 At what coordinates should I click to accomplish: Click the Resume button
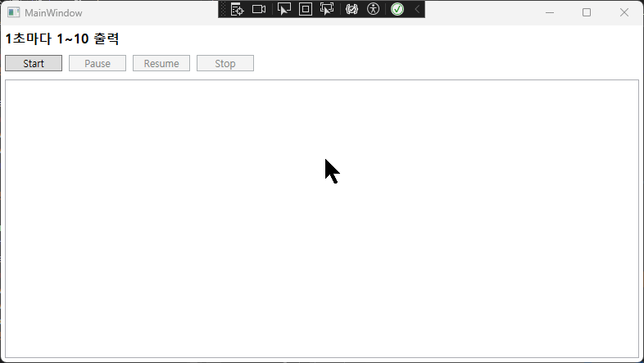[x=161, y=63]
